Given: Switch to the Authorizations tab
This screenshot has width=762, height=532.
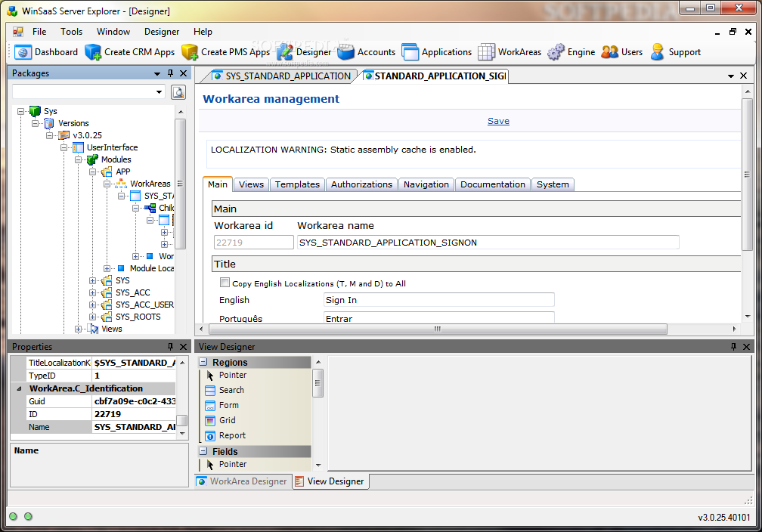Looking at the screenshot, I should pyautogui.click(x=361, y=184).
